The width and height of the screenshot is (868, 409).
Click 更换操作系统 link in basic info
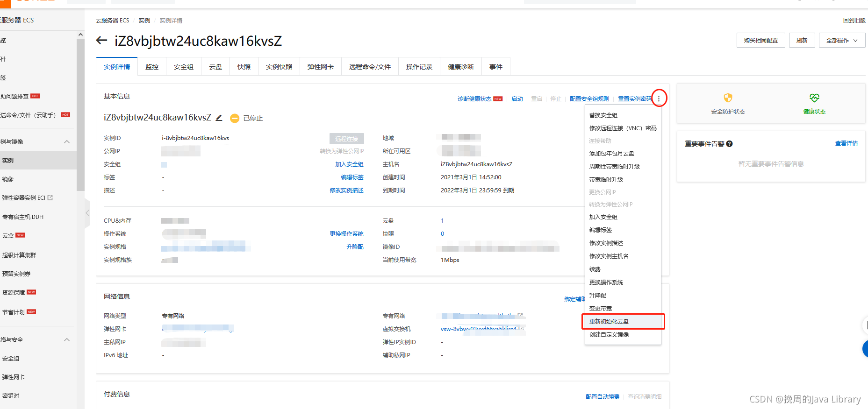[x=346, y=234]
